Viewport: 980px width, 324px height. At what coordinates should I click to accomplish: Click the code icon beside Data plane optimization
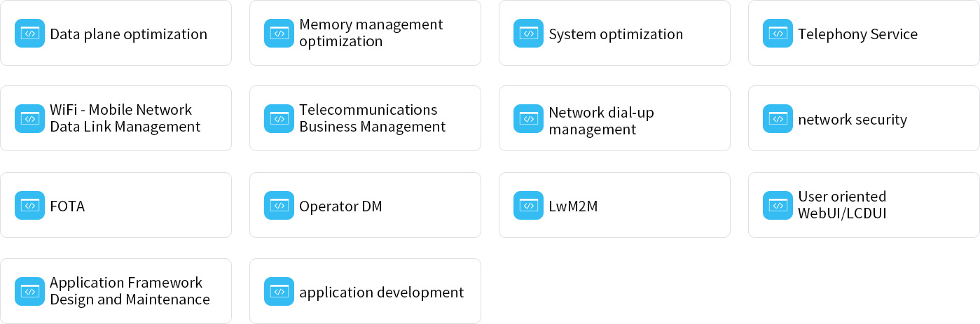coord(29,33)
